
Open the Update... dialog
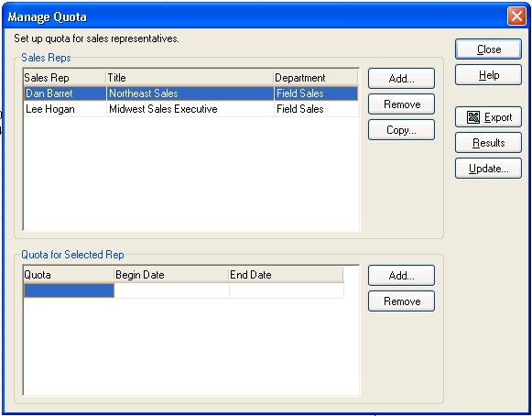488,169
